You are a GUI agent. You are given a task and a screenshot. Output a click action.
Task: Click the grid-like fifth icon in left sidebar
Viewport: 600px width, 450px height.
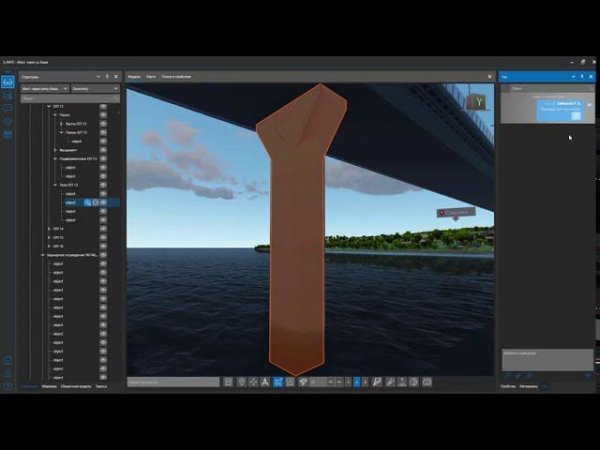click(8, 135)
